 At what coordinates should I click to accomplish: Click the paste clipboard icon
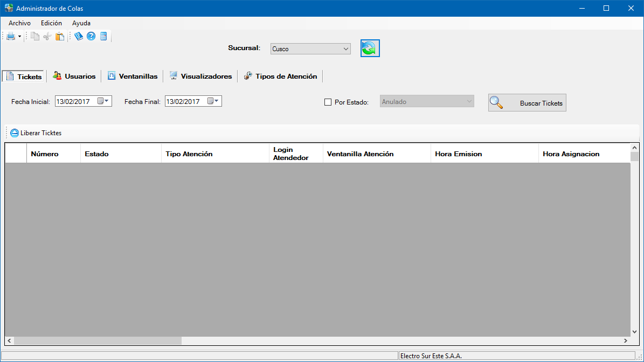point(60,37)
